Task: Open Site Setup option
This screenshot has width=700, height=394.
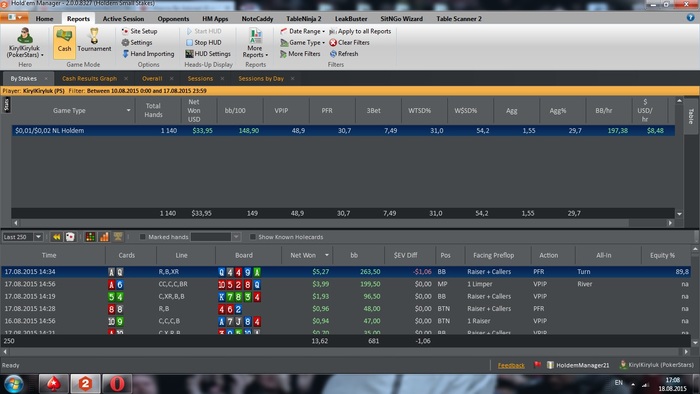Action: pyautogui.click(x=139, y=31)
